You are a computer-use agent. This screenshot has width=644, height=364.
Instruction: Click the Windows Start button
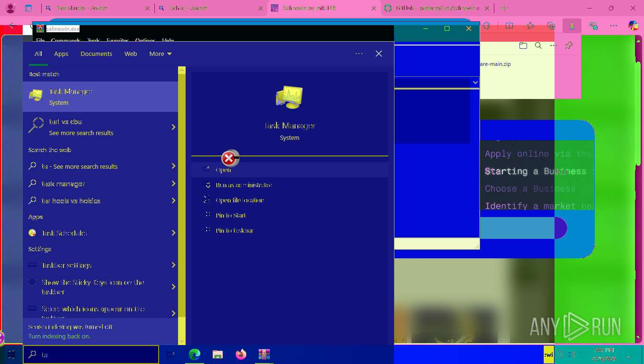pyautogui.click(x=11, y=354)
